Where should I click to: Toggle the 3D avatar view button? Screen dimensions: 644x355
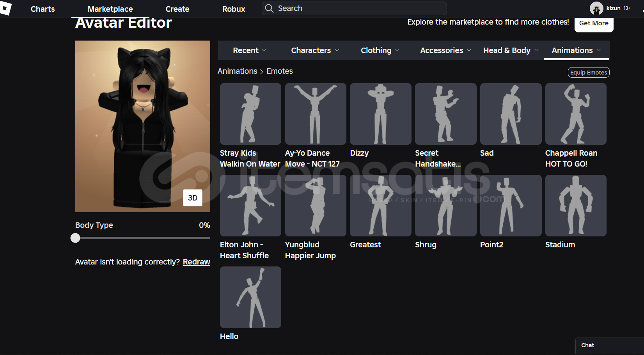(x=193, y=198)
